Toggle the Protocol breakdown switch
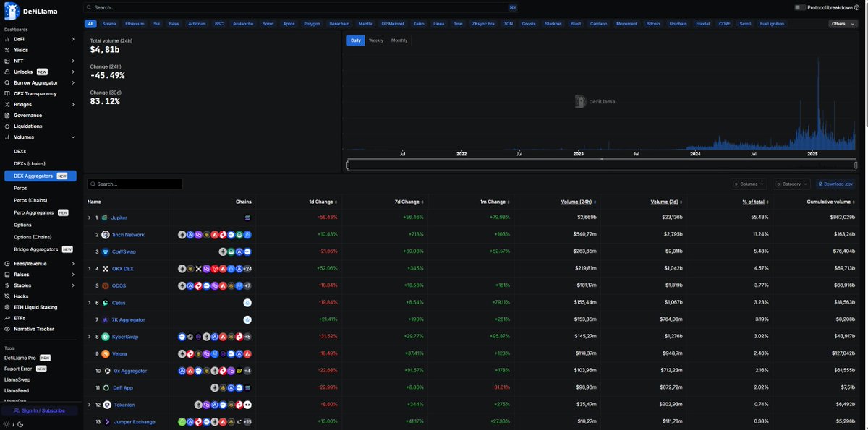 pyautogui.click(x=799, y=7)
